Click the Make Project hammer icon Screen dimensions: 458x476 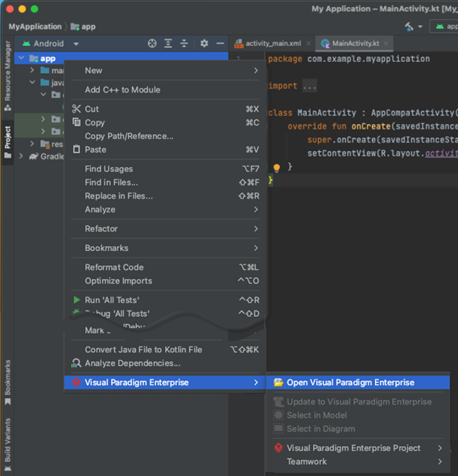pos(409,27)
